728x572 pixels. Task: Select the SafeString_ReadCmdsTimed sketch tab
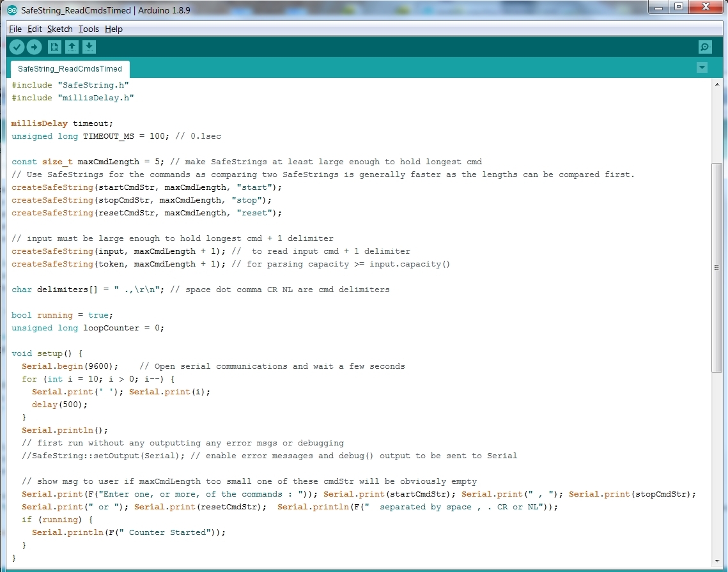pos(69,68)
